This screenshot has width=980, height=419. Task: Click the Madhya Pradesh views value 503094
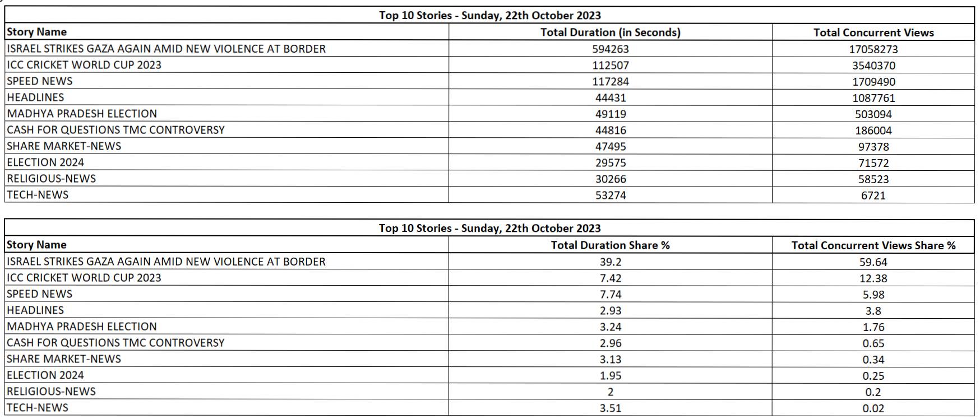click(873, 114)
